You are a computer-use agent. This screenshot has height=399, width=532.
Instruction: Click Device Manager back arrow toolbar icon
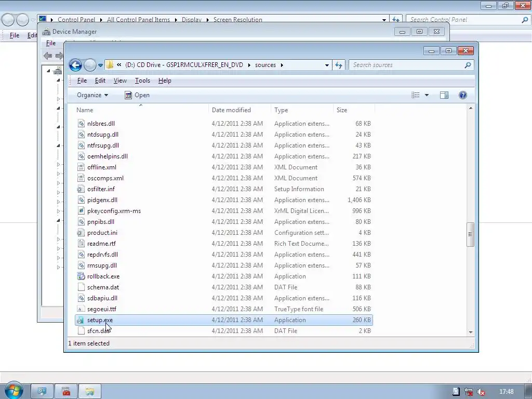48,56
